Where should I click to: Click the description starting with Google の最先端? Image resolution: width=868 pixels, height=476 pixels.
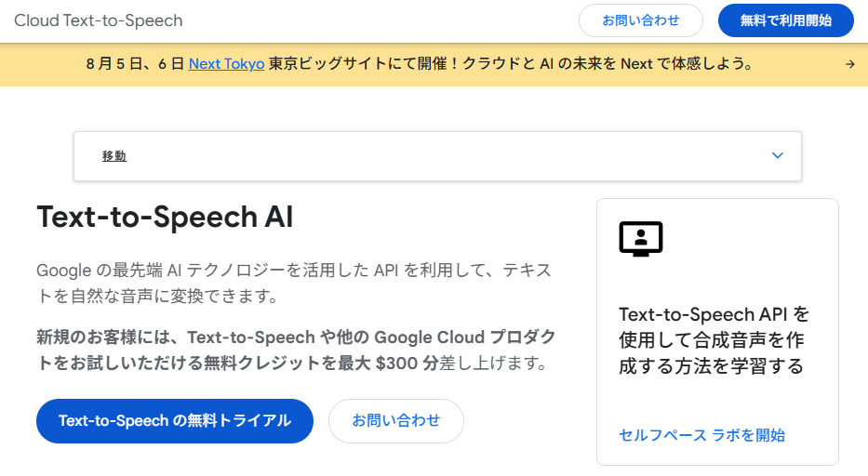pyautogui.click(x=294, y=283)
